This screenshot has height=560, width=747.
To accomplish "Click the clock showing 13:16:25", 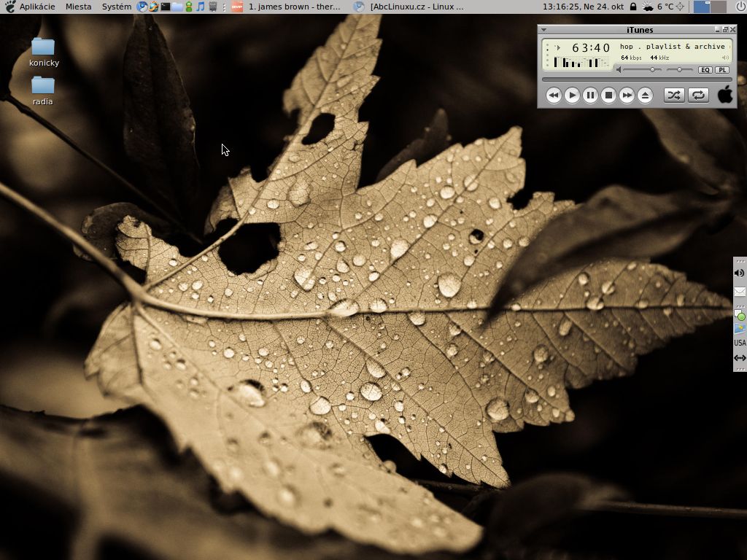I will pos(583,7).
